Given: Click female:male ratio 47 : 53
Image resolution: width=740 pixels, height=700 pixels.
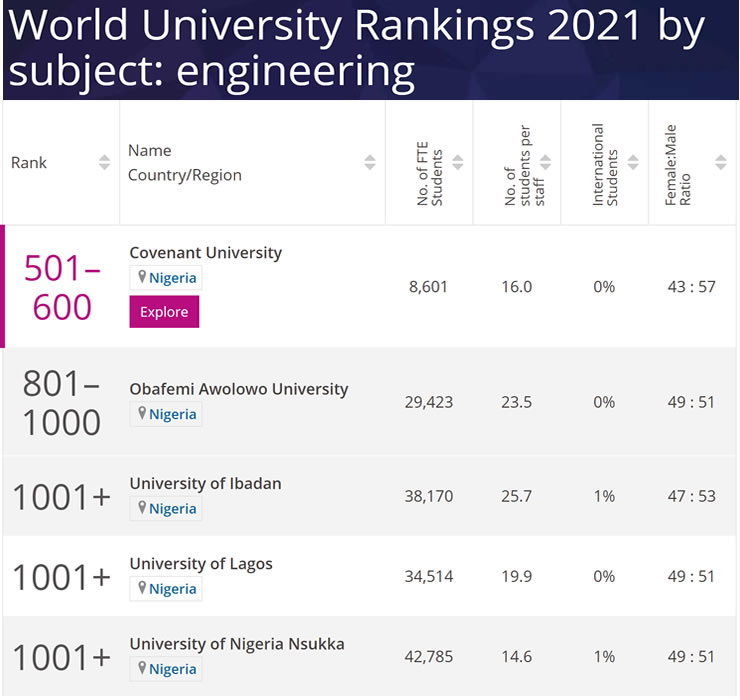Looking at the screenshot, I should point(691,497).
